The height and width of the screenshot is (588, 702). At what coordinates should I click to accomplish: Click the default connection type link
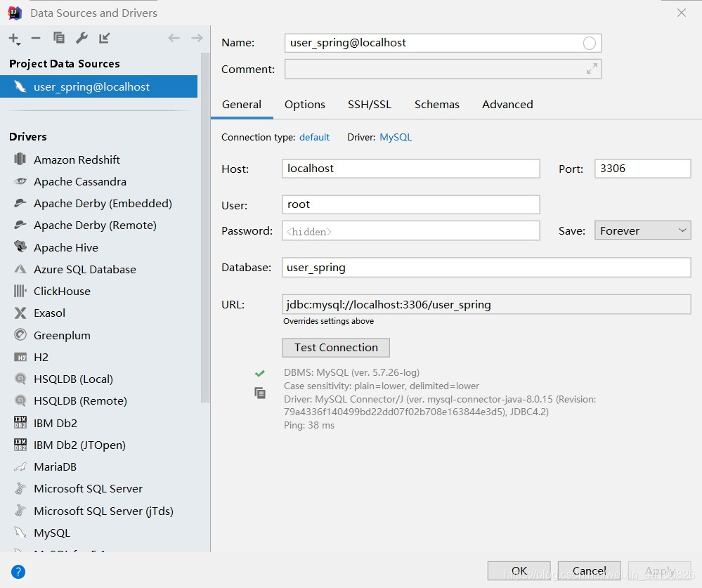click(314, 137)
